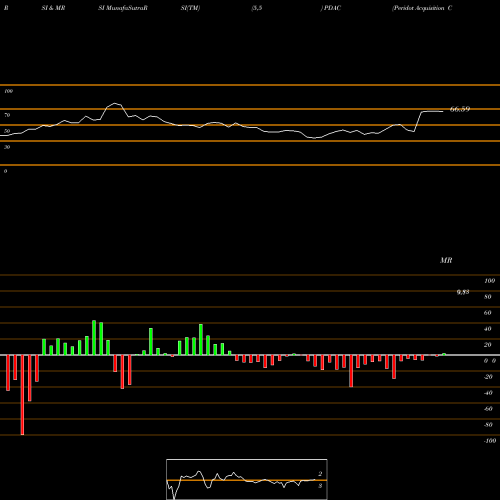Click the 70 axis label on RSI chart
500x500 pixels.
(7, 115)
